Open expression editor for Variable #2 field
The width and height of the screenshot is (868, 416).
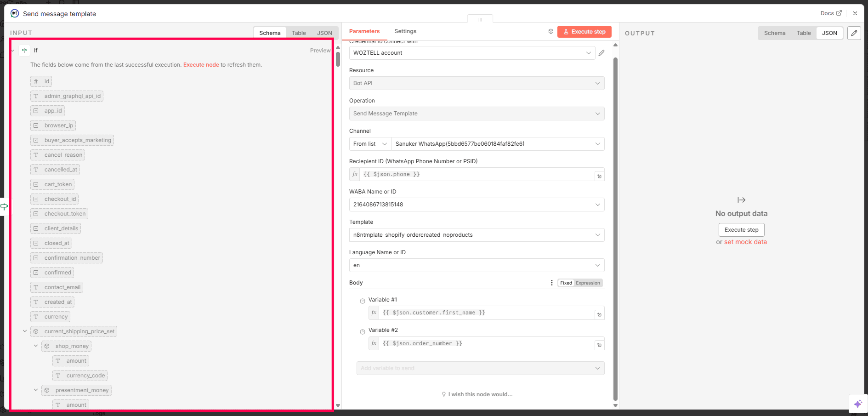pyautogui.click(x=599, y=345)
